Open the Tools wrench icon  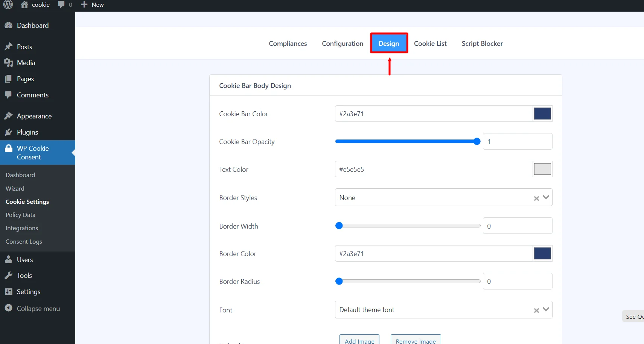click(9, 275)
